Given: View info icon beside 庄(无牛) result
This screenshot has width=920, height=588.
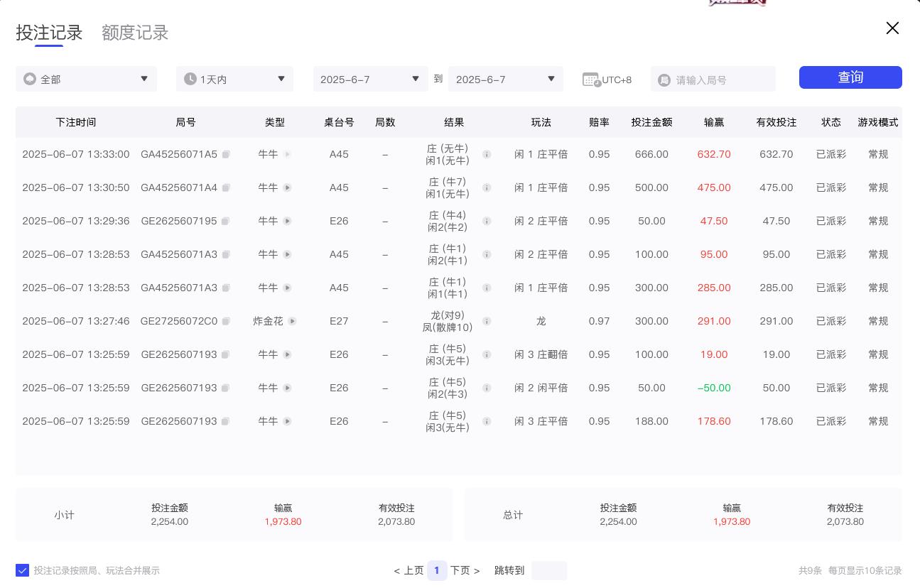Looking at the screenshot, I should coord(487,154).
